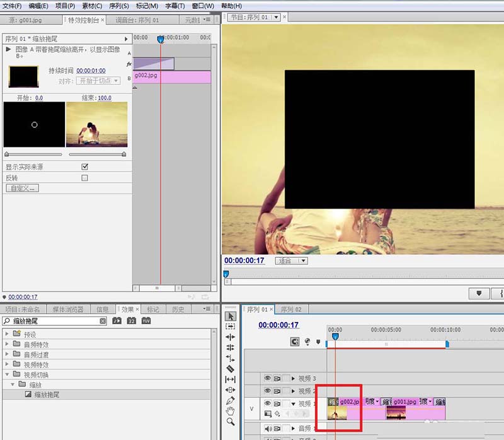Select the Zoom magnifier tool

tap(231, 421)
